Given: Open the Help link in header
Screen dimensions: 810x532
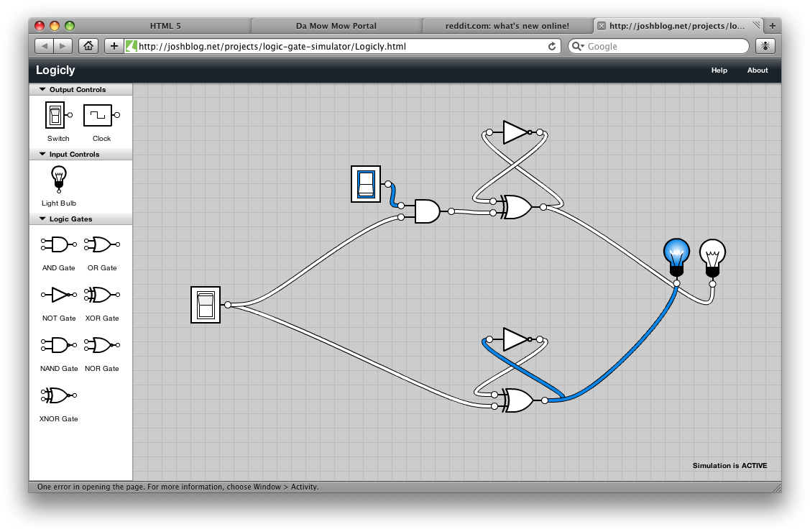Looking at the screenshot, I should (x=719, y=70).
